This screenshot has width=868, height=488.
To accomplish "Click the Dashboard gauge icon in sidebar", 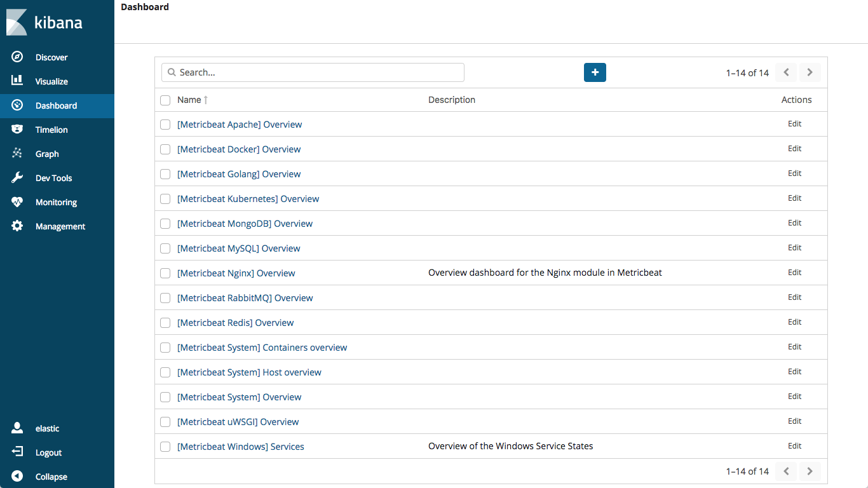I will [18, 105].
